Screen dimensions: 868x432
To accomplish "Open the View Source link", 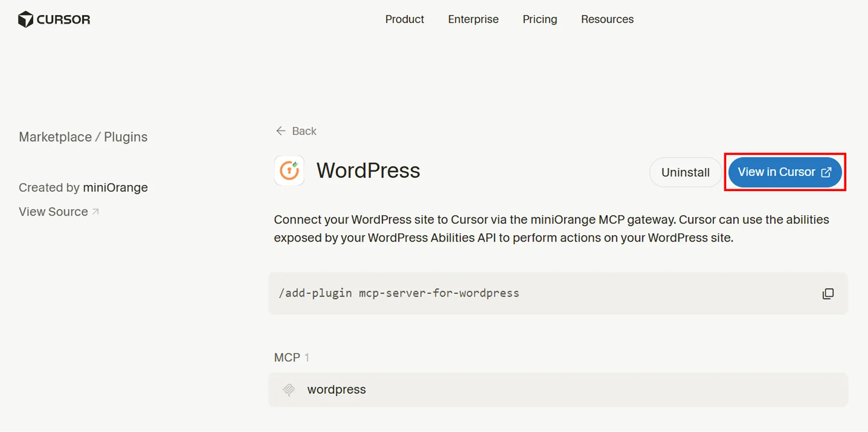I will point(59,211).
